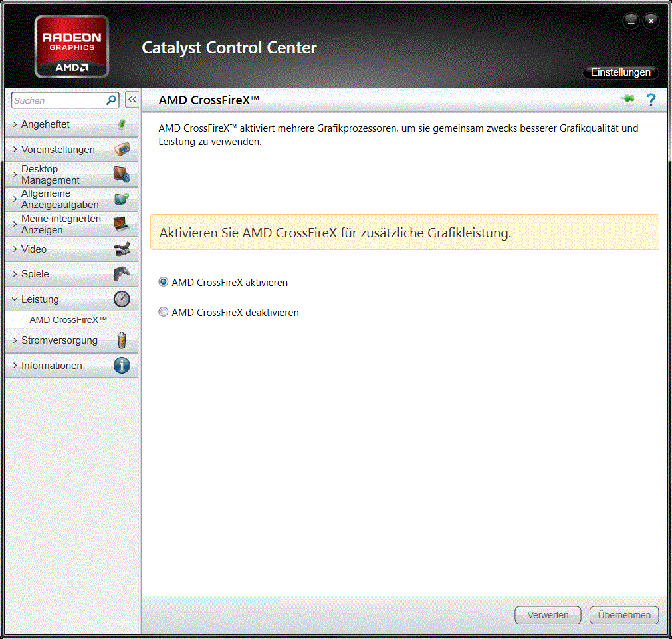Click the Übernehmen button
This screenshot has width=672, height=639.
pos(624,615)
